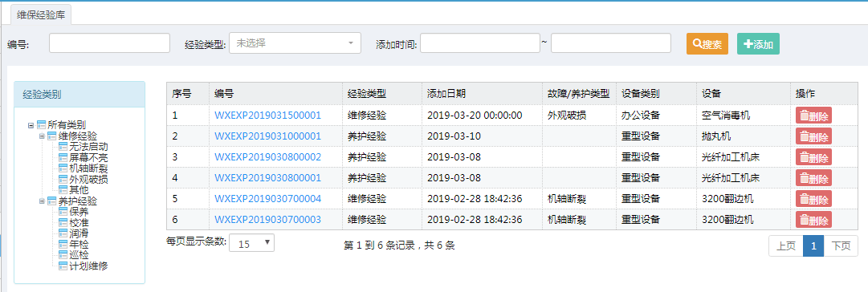Open record WXEXP2019030800001
Viewport: 868px width, 292px height.
pyautogui.click(x=267, y=178)
